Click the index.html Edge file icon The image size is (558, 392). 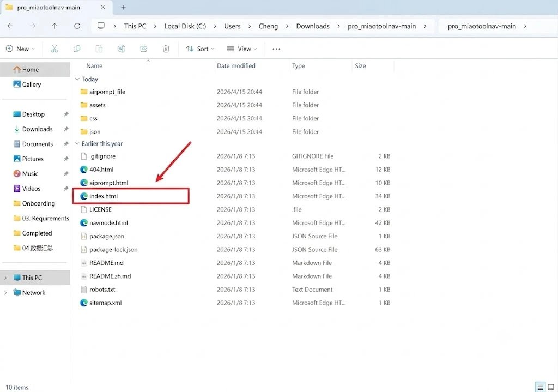84,196
